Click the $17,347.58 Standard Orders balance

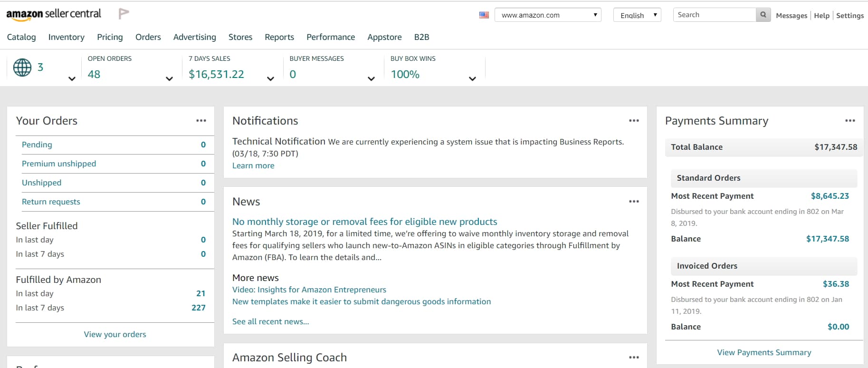point(828,239)
